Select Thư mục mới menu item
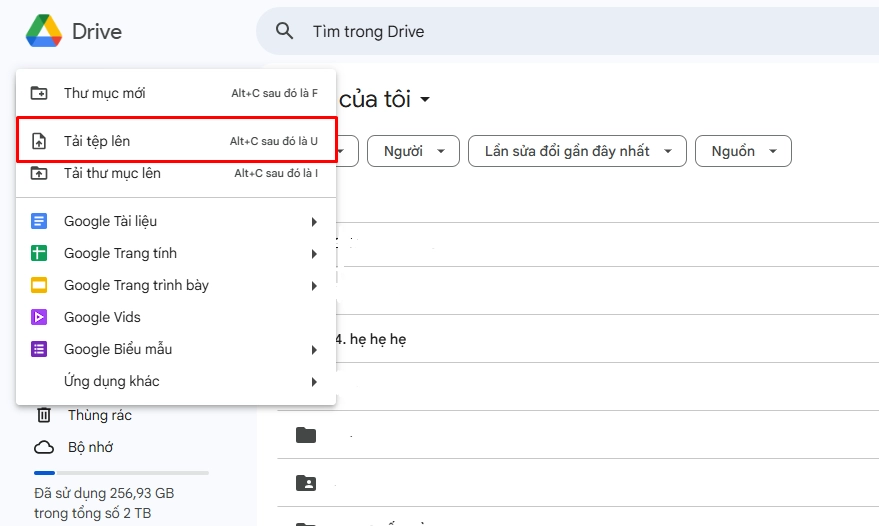879x526 pixels. point(176,93)
